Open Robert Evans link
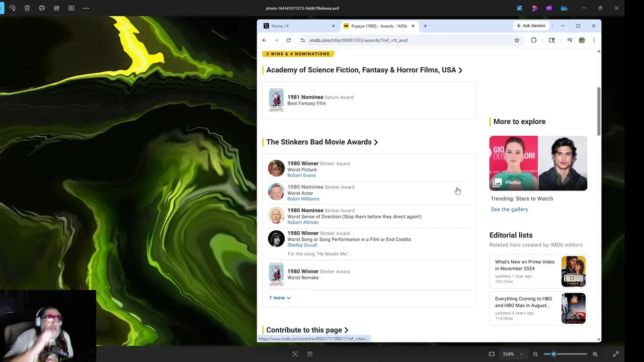 (x=301, y=175)
